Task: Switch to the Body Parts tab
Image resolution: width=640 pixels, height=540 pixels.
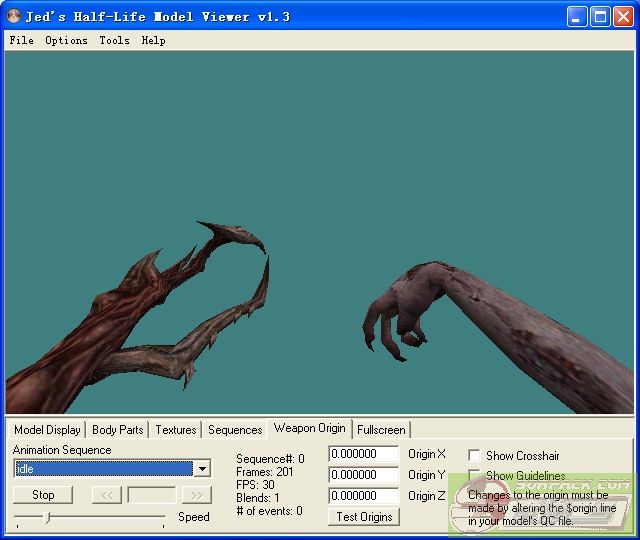Action: pyautogui.click(x=117, y=430)
